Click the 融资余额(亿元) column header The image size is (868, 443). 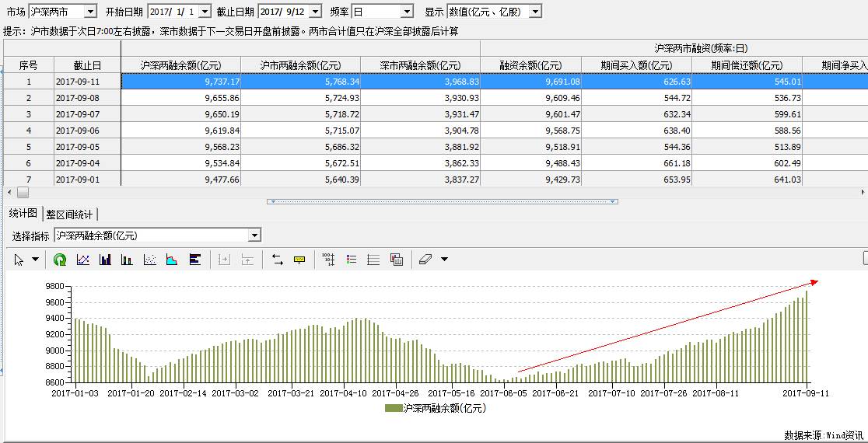(x=531, y=65)
